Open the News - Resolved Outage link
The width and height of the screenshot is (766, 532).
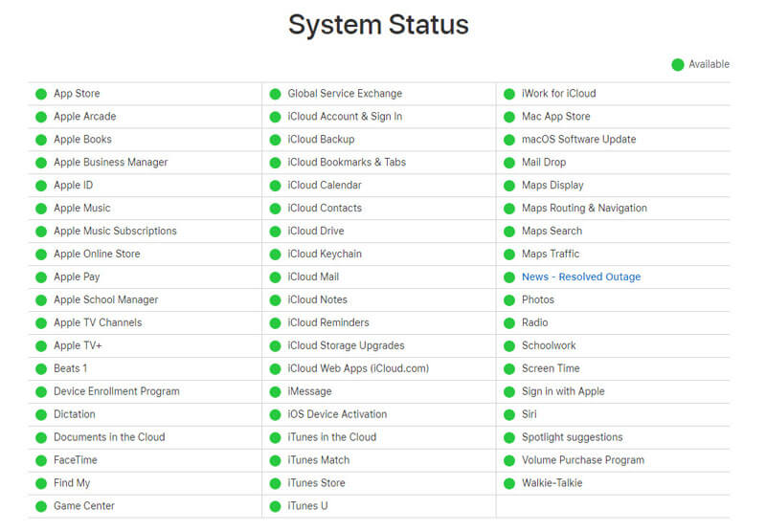tap(581, 277)
